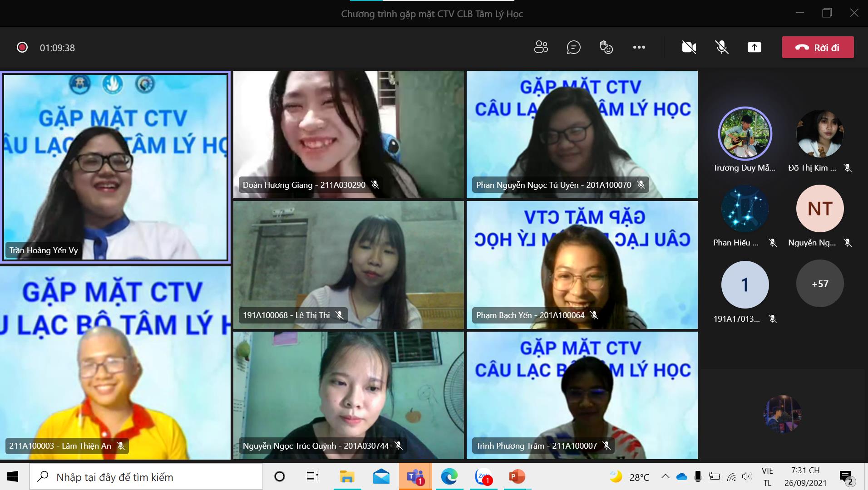The width and height of the screenshot is (868, 490).
Task: Click the red recording indicator
Action: tap(22, 48)
